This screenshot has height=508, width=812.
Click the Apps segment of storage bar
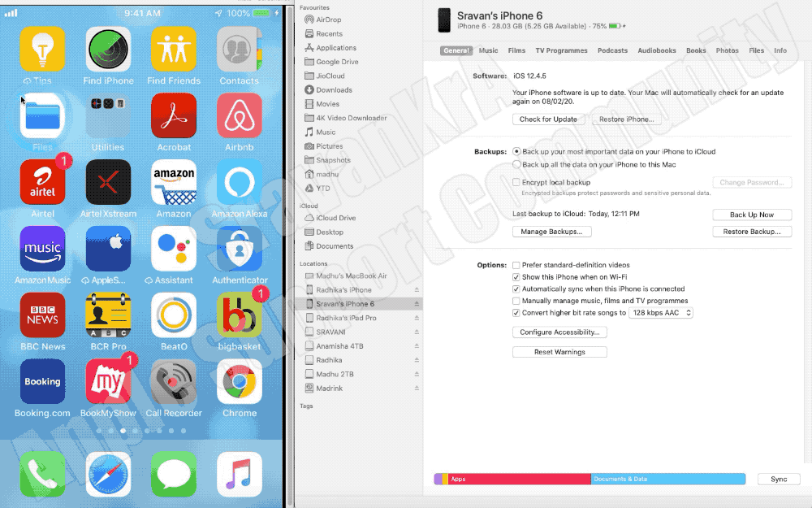click(520, 479)
